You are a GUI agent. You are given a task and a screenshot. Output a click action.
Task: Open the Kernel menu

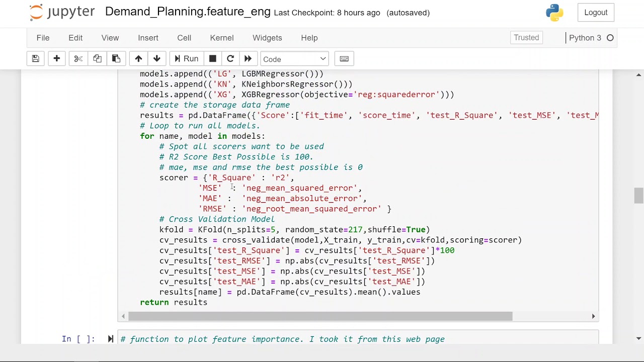coord(222,38)
